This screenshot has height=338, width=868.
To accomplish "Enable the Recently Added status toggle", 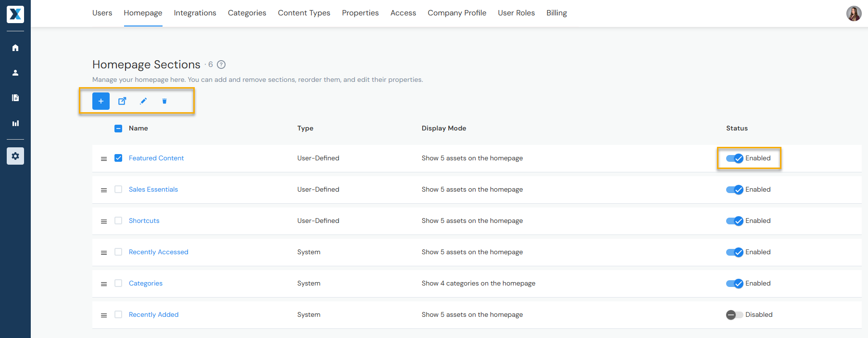I will click(x=734, y=315).
